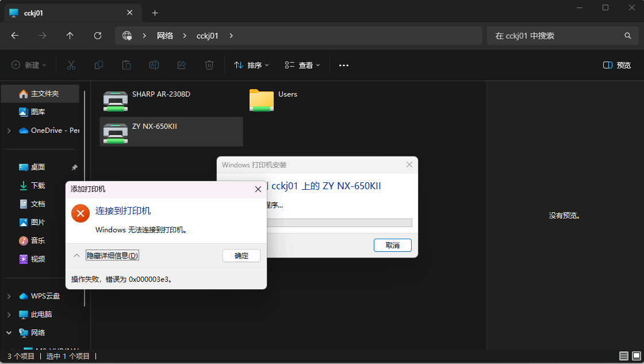644x364 pixels.
Task: Click the Cut scissors icon
Action: [x=71, y=65]
